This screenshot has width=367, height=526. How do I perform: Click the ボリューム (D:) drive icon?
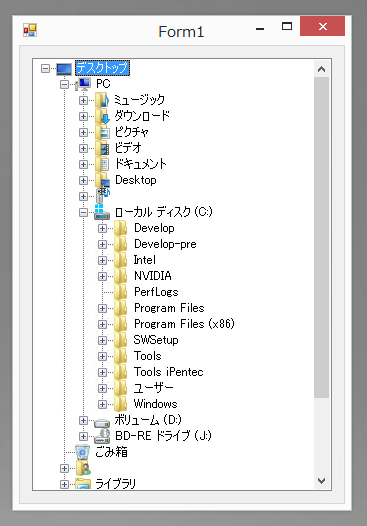102,422
